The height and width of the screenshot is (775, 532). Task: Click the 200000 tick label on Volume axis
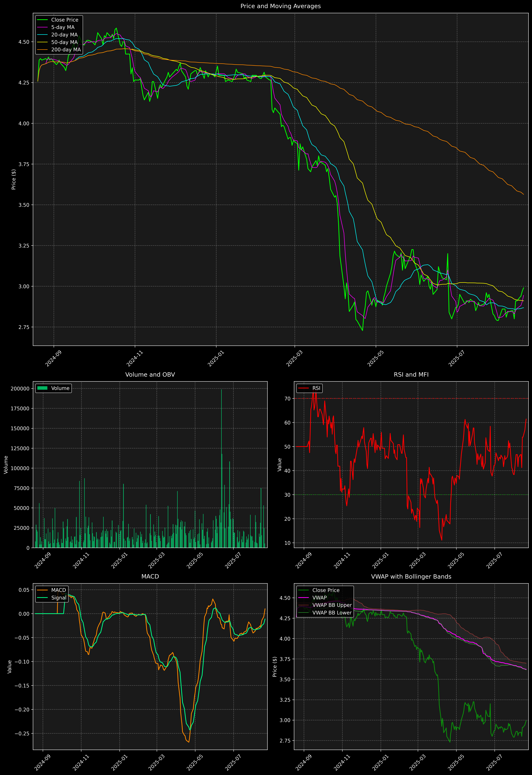point(20,389)
